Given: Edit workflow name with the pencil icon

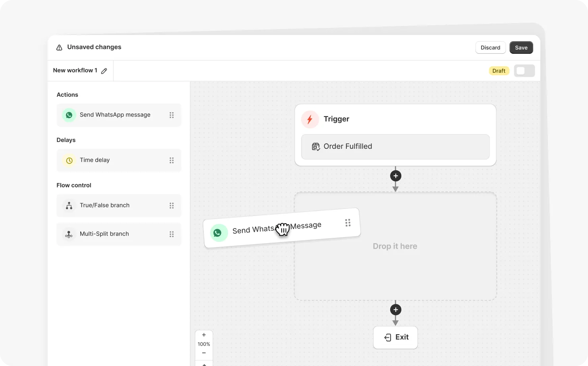Looking at the screenshot, I should 104,71.
